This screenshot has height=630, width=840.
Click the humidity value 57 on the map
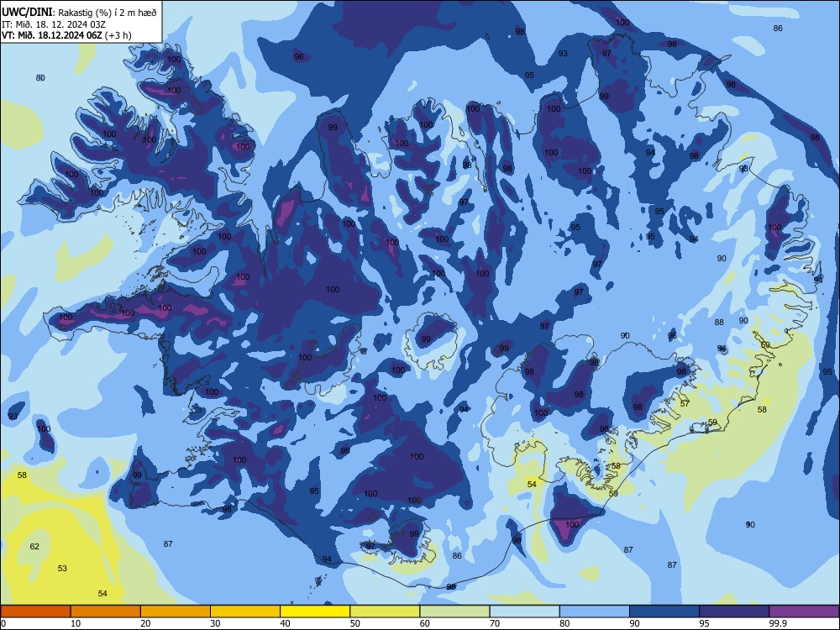coord(685,403)
